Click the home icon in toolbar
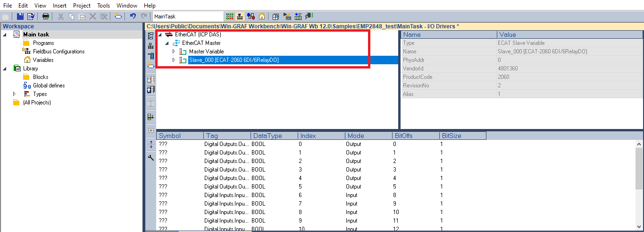644x232 pixels. tap(261, 17)
